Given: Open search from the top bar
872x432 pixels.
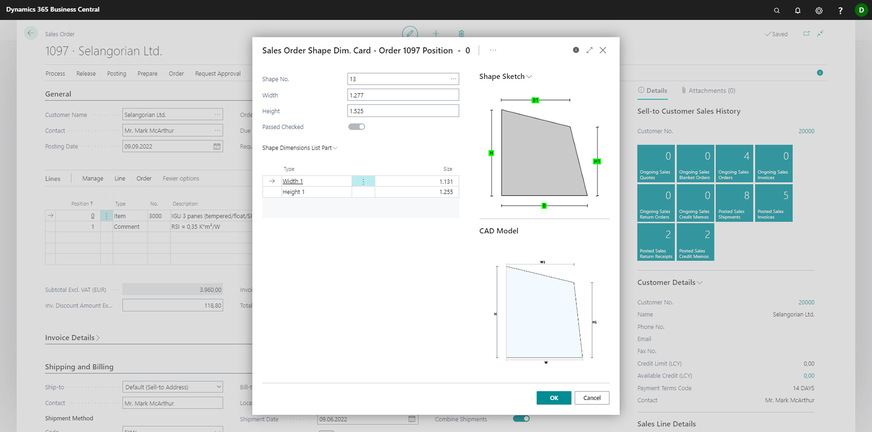Looking at the screenshot, I should 777,9.
